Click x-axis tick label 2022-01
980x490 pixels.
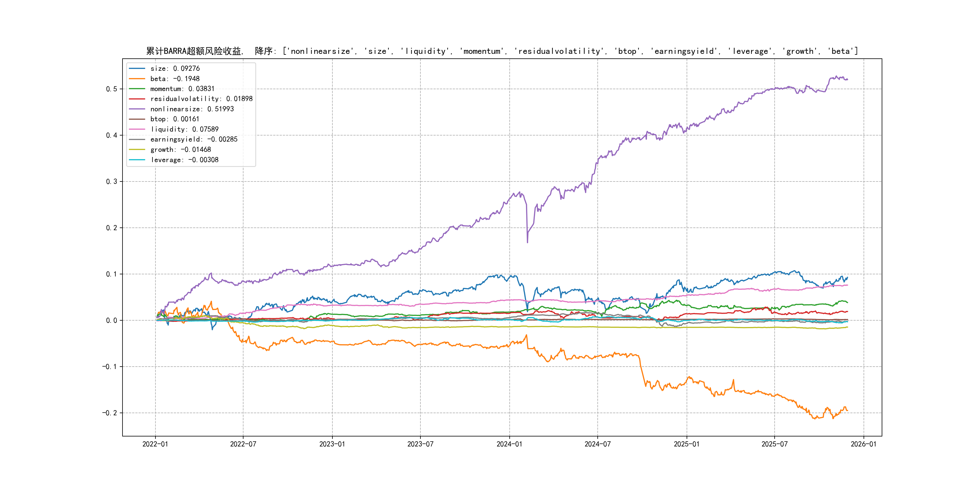point(155,444)
